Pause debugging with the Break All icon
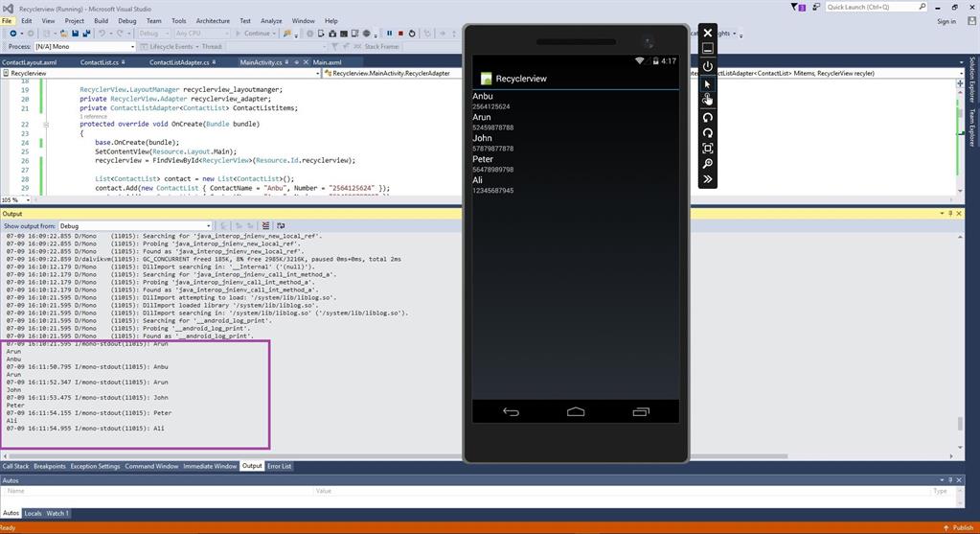The image size is (980, 534). tap(388, 34)
